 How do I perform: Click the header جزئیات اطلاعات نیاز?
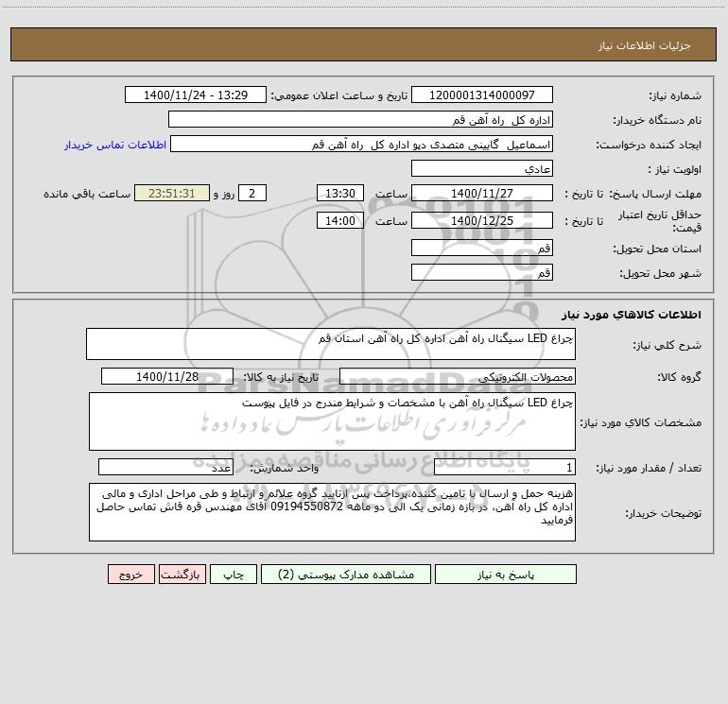pos(645,45)
